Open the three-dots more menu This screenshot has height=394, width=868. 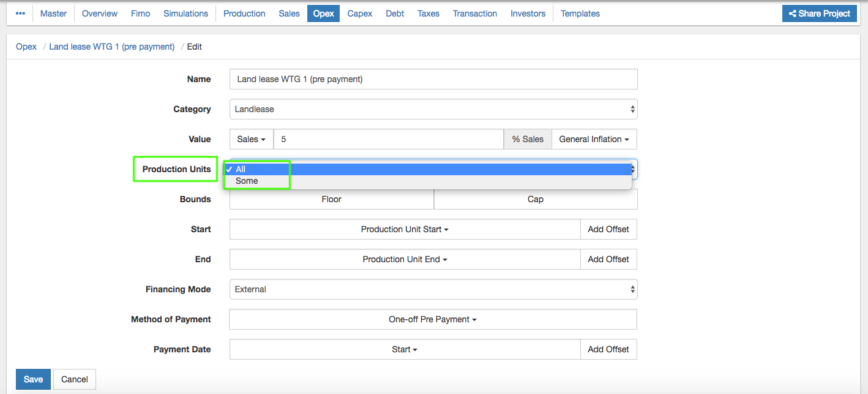(20, 13)
